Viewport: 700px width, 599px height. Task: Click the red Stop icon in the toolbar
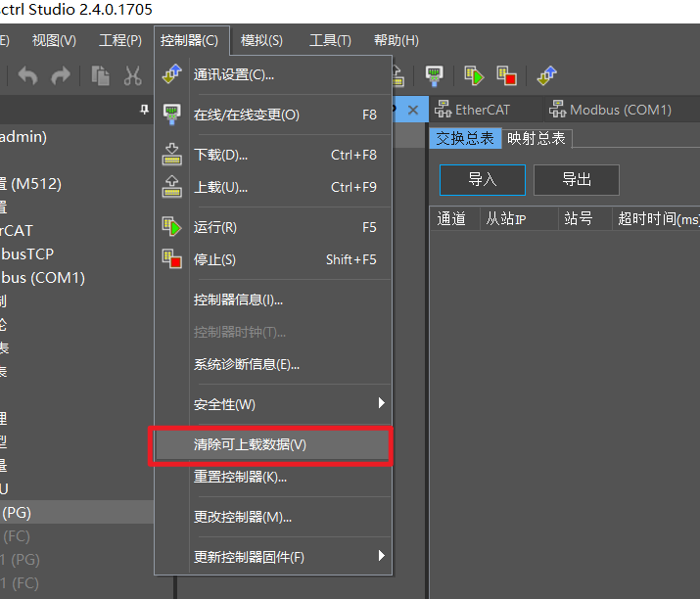tap(506, 75)
